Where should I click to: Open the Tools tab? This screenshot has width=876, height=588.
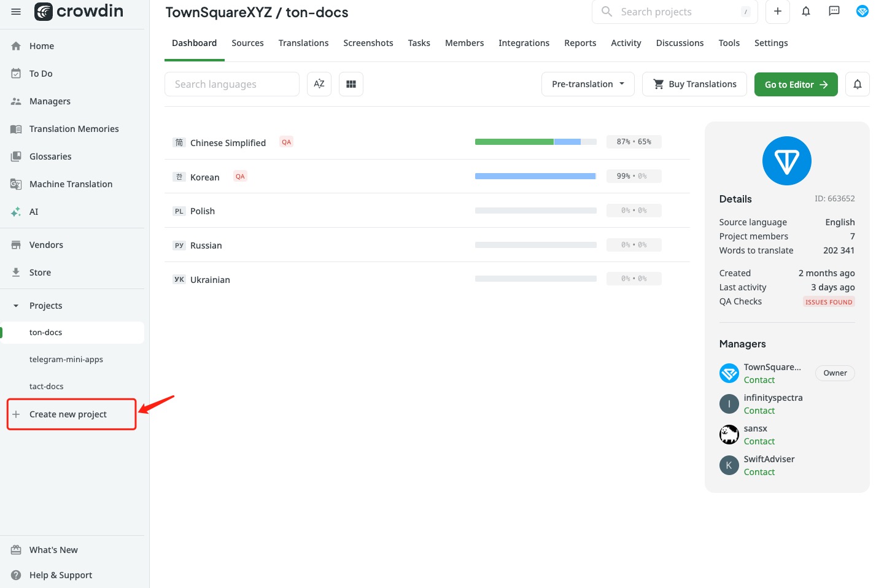(729, 43)
